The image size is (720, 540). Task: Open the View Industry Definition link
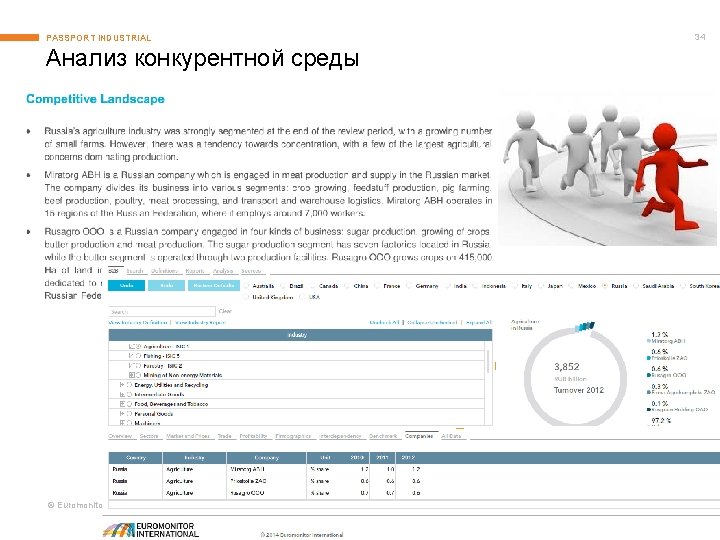138,322
